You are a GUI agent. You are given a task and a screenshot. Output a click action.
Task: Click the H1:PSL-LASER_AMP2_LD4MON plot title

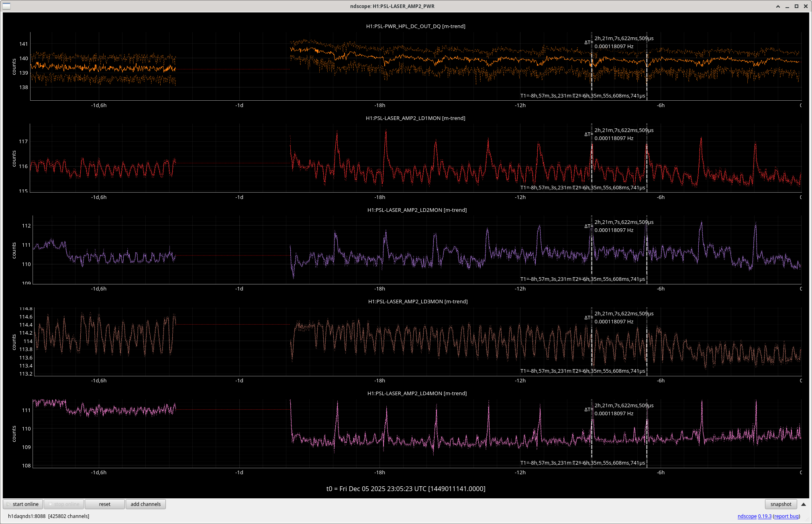(417, 394)
